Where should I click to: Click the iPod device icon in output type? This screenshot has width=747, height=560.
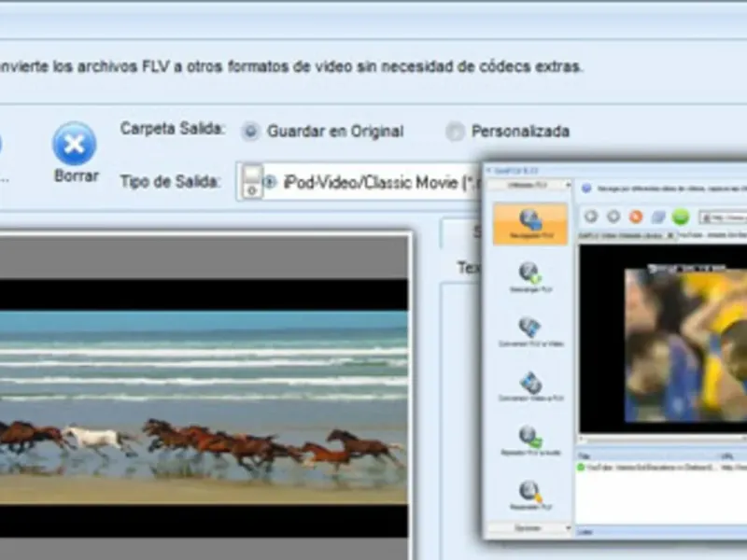[x=251, y=181]
